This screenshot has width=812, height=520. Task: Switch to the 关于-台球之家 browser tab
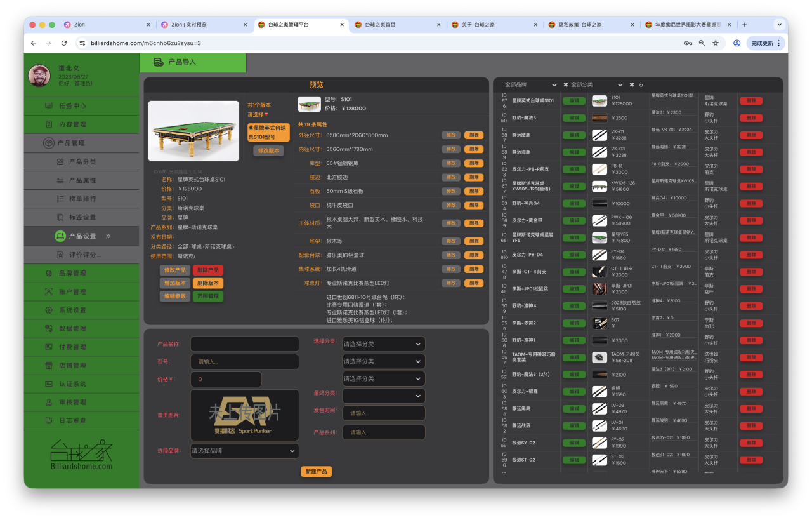coord(494,25)
